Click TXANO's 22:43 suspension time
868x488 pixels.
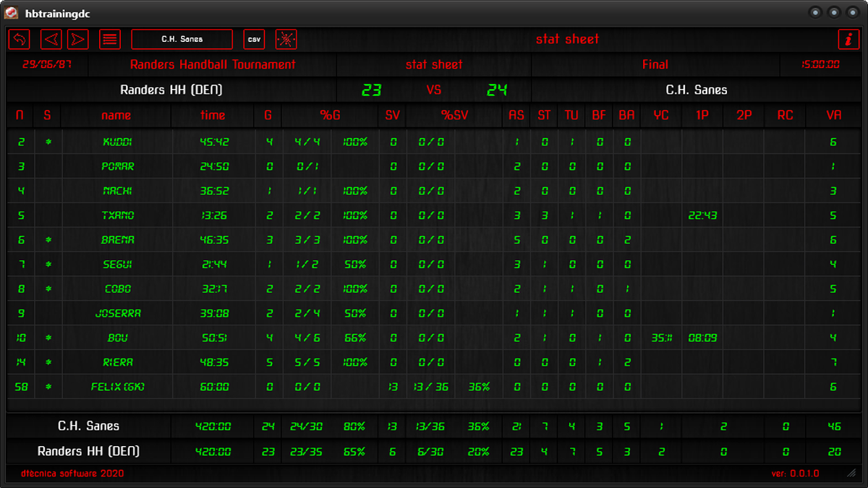(x=702, y=215)
